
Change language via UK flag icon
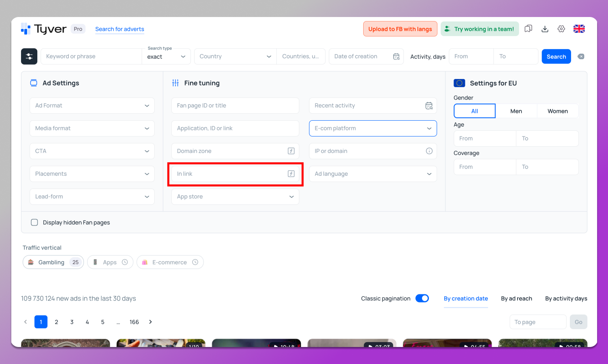(x=579, y=29)
